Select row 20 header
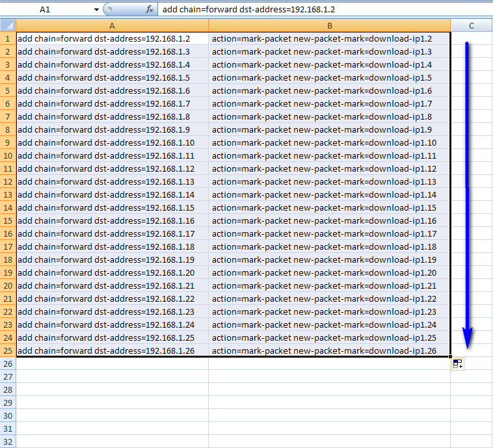Image resolution: width=493 pixels, height=448 pixels. click(8, 286)
